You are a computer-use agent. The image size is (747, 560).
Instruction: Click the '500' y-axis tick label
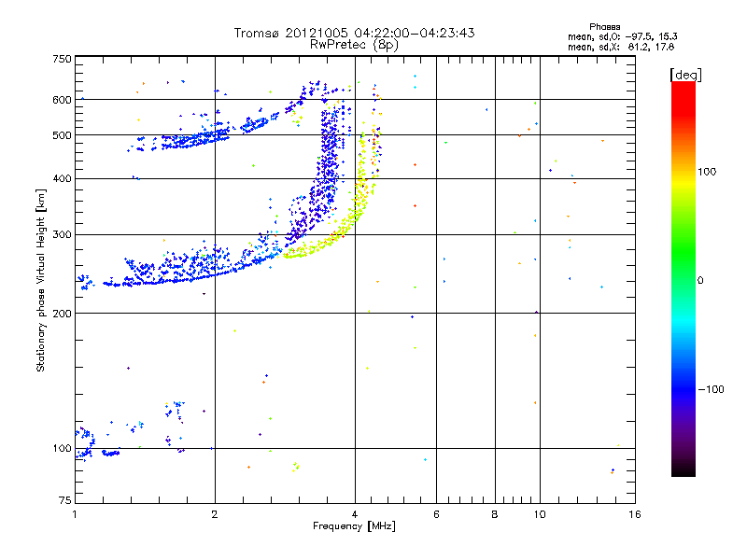(x=62, y=135)
